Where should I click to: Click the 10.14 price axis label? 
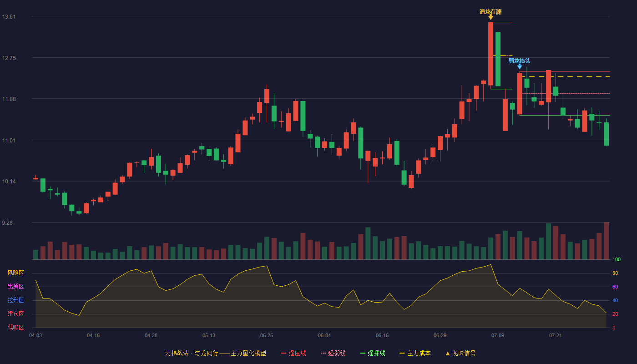9,181
